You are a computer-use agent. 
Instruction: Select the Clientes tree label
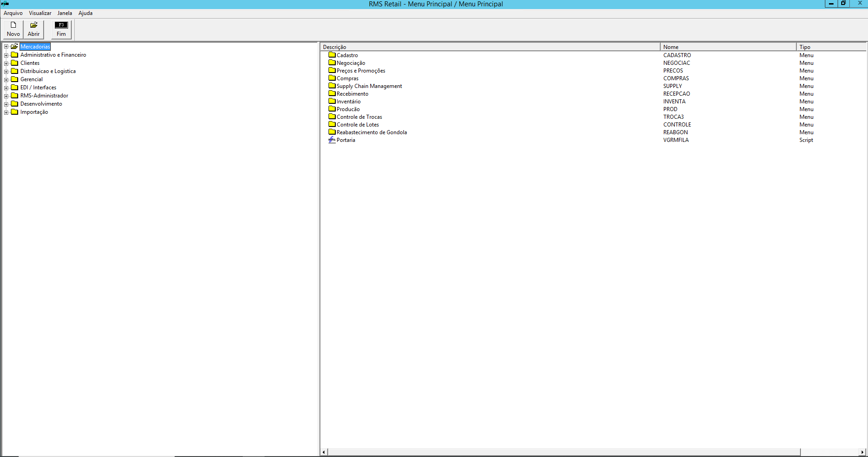pyautogui.click(x=30, y=63)
